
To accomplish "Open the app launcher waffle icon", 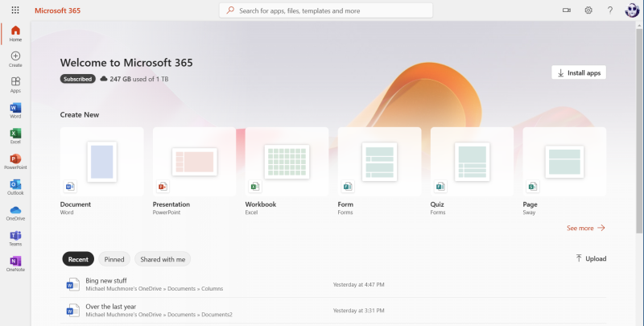I will [15, 10].
